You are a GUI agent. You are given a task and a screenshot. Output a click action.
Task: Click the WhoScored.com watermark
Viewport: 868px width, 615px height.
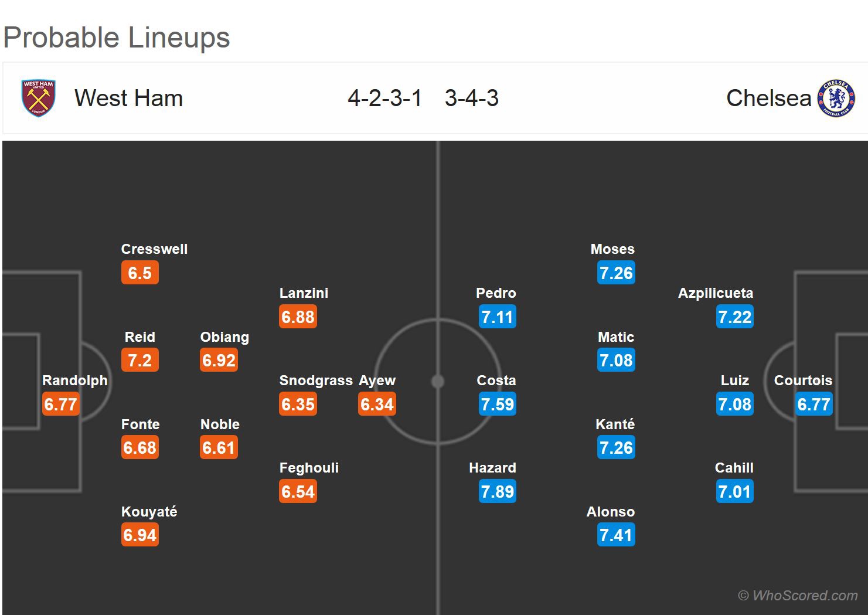click(x=798, y=596)
